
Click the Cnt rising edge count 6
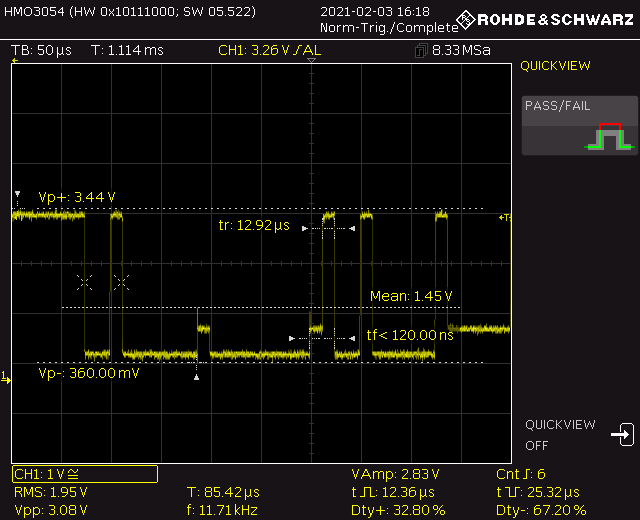(521, 474)
